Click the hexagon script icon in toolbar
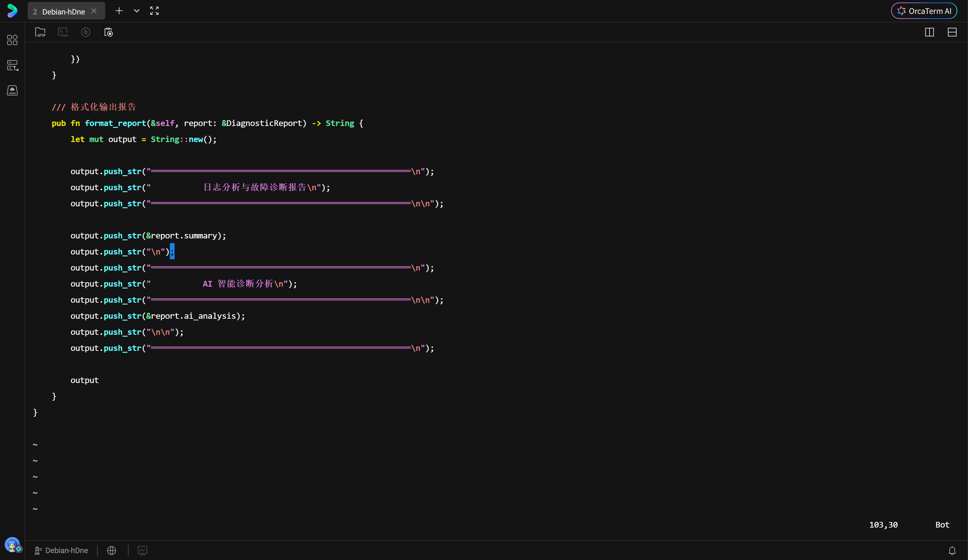968x560 pixels. tap(86, 32)
